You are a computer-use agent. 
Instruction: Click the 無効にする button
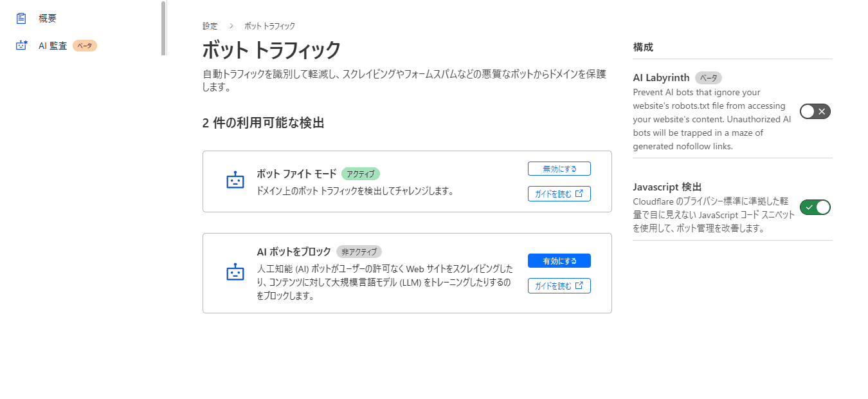pos(559,169)
